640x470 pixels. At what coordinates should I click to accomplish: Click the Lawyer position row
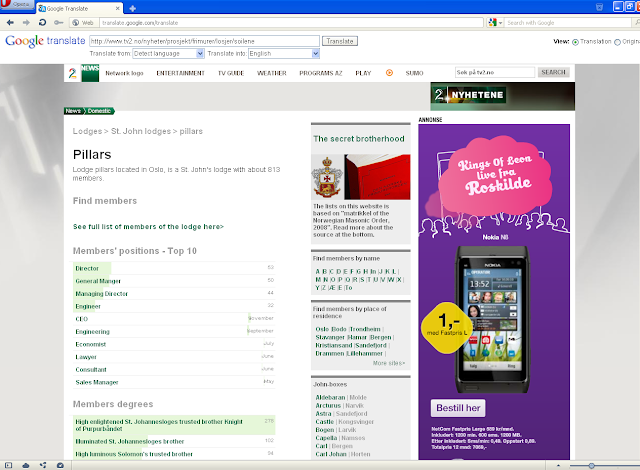174,357
